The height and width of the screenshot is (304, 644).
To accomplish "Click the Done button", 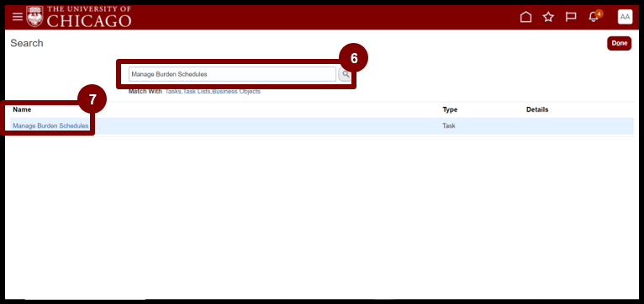I will pos(620,43).
